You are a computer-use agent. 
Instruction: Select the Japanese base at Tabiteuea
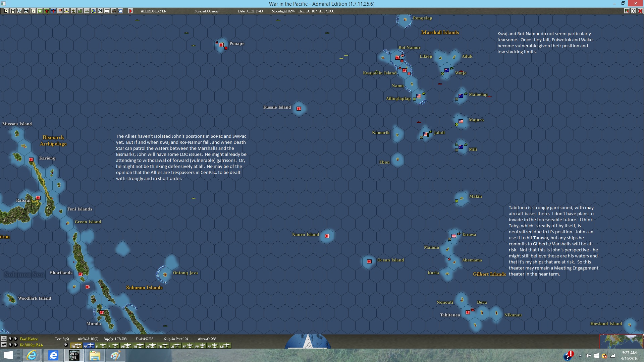(468, 312)
